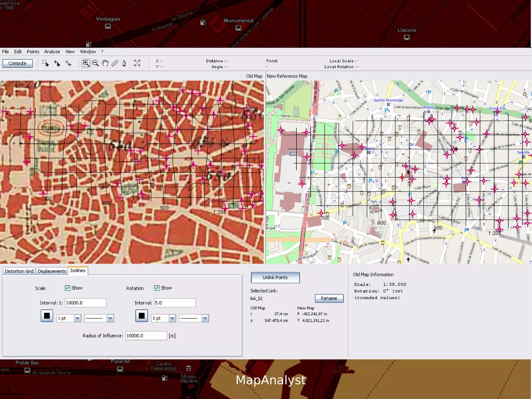Viewport: 532px width, 399px height.
Task: Choose the ruler measure distance tool
Action: point(115,63)
